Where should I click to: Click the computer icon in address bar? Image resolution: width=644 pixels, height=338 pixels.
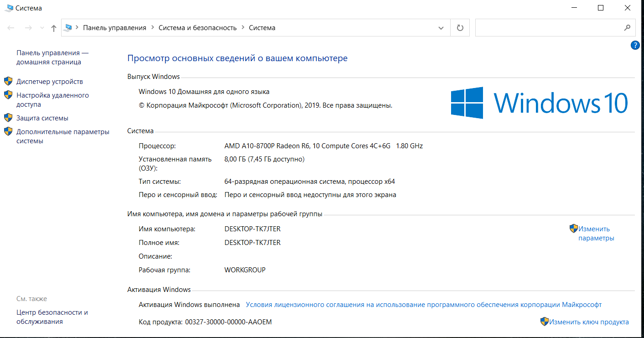69,28
